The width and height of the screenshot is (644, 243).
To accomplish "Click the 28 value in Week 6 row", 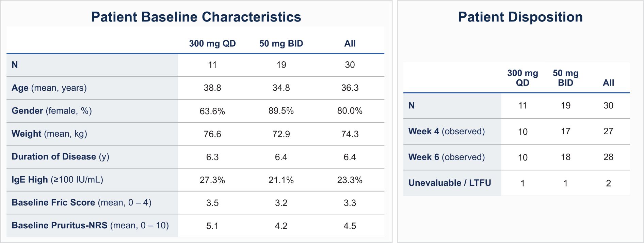I will (x=608, y=157).
